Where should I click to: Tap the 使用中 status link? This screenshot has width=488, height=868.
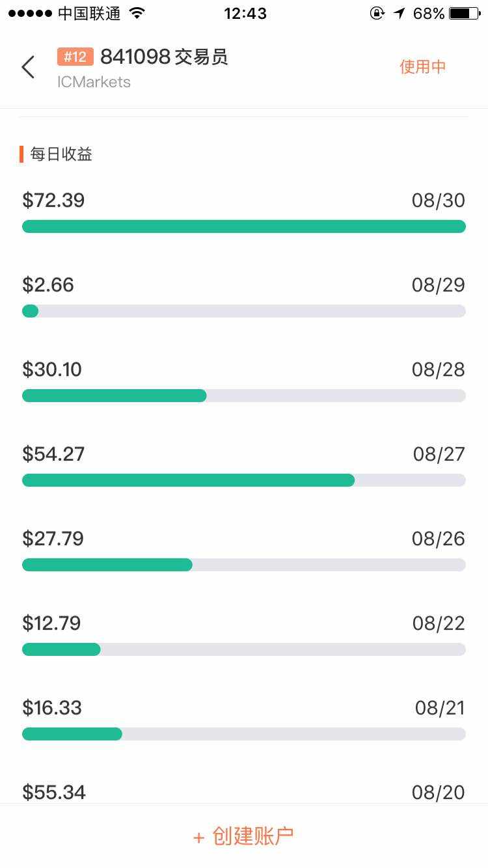pyautogui.click(x=422, y=67)
